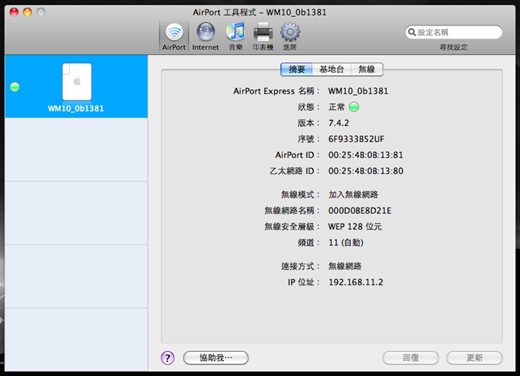The height and width of the screenshot is (376, 520).
Task: Click connection value 無線網路
Action: tap(345, 266)
